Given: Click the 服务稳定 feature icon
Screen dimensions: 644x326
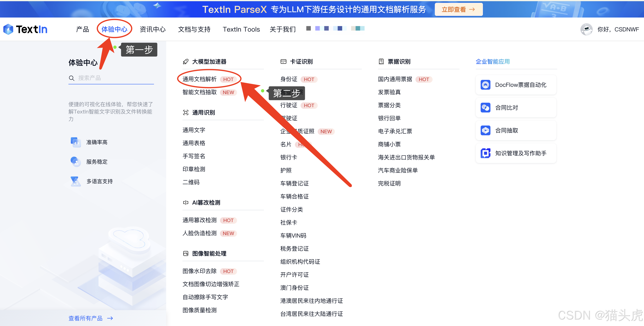Looking at the screenshot, I should tap(76, 162).
